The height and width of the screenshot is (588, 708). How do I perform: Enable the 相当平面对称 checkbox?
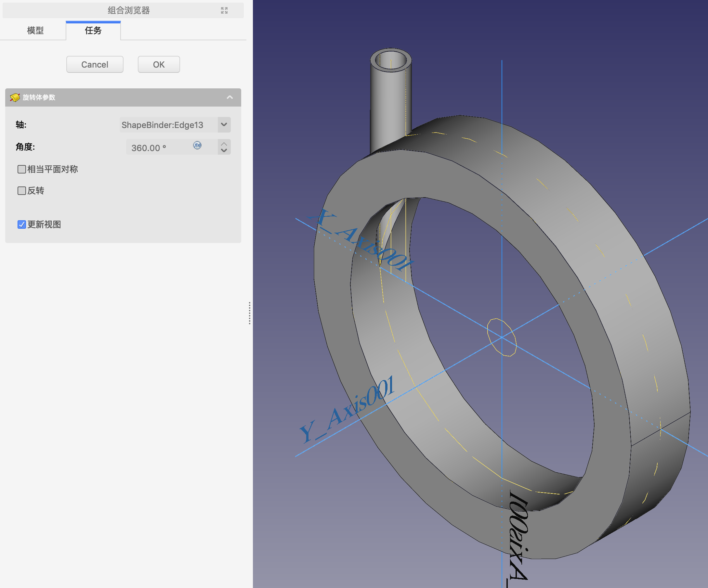21,169
